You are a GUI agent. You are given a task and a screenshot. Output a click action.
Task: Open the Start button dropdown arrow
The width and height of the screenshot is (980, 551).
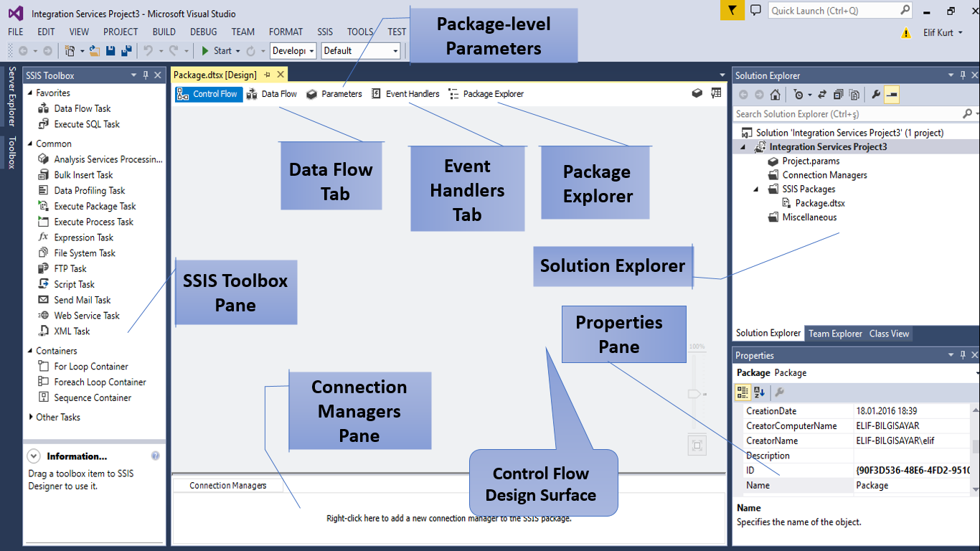click(238, 51)
